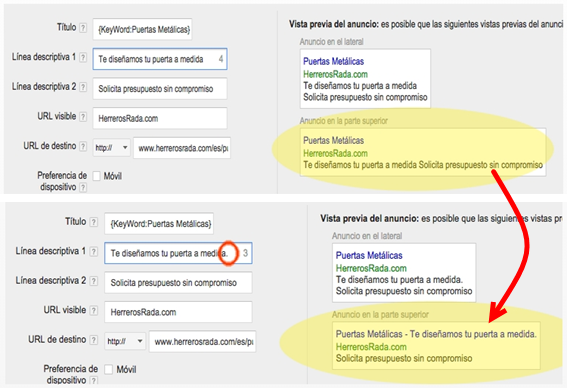Focus lower URL visible field HerrerosRada.com
Viewport: 567px width, 388px height.
178,312
